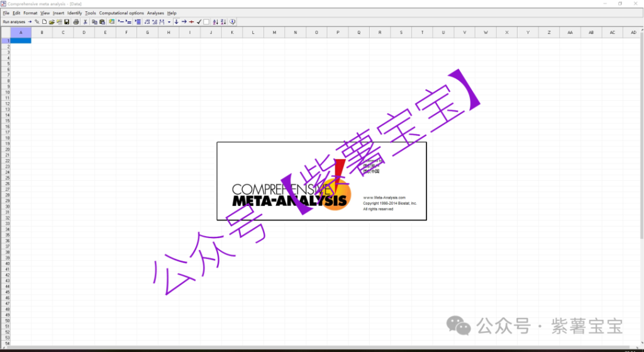644x352 pixels.
Task: Sort column ascending A to Z
Action: tap(216, 21)
